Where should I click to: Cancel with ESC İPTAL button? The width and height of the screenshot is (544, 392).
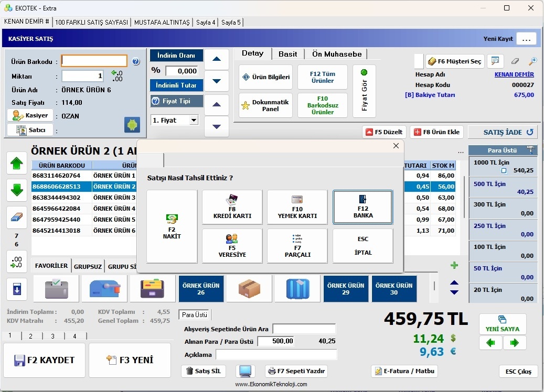click(362, 246)
